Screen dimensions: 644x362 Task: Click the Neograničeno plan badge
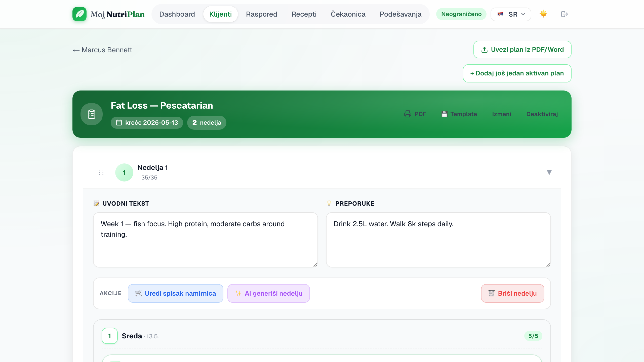click(x=461, y=14)
